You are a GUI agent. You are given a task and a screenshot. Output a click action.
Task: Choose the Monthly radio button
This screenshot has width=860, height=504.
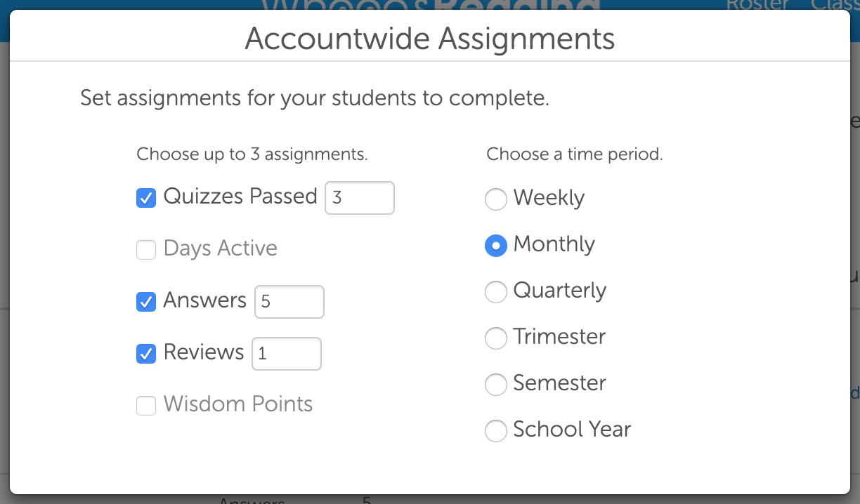click(496, 246)
